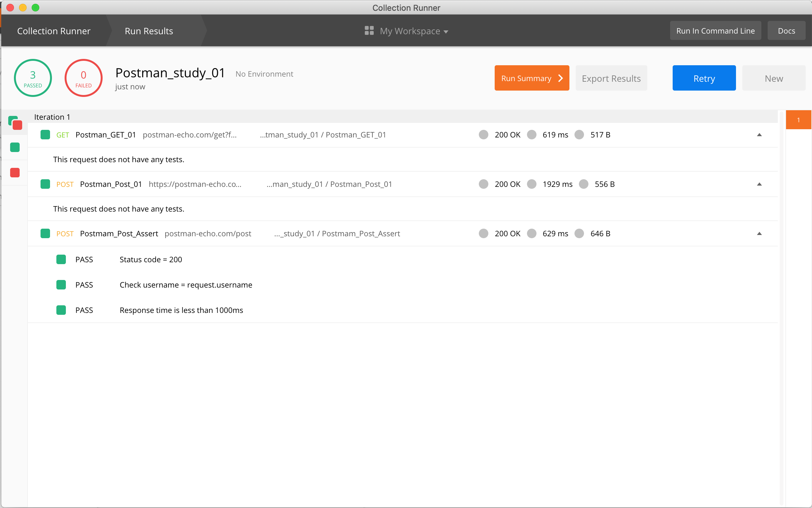Select the Run Results breadcrumb tab

click(x=149, y=31)
